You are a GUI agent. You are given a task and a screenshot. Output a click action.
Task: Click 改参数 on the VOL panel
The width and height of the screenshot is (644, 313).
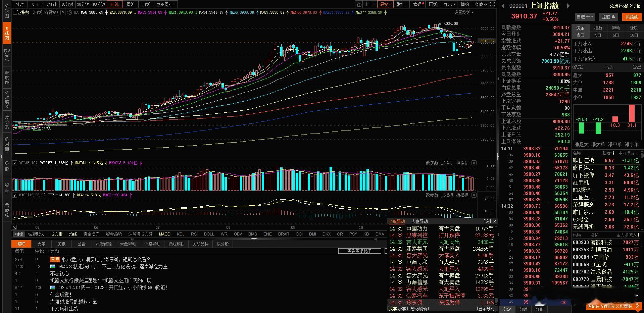[432, 163]
